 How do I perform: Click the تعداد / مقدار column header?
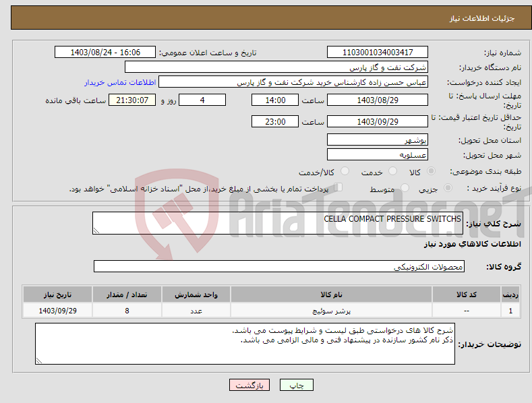click(x=127, y=294)
